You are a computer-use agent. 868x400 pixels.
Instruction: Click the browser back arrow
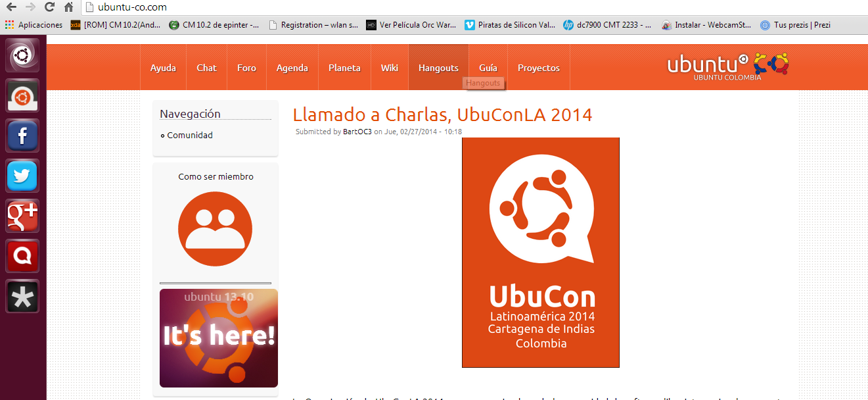pos(11,7)
